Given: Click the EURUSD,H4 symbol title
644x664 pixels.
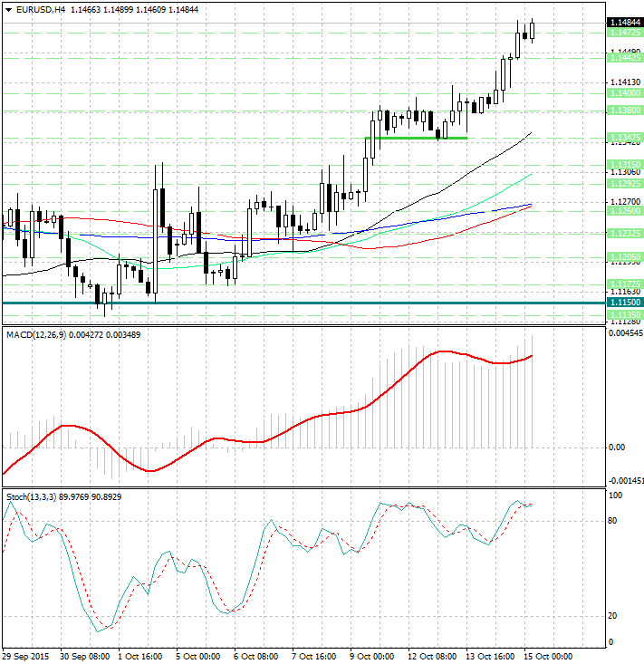Looking at the screenshot, I should pos(41,9).
